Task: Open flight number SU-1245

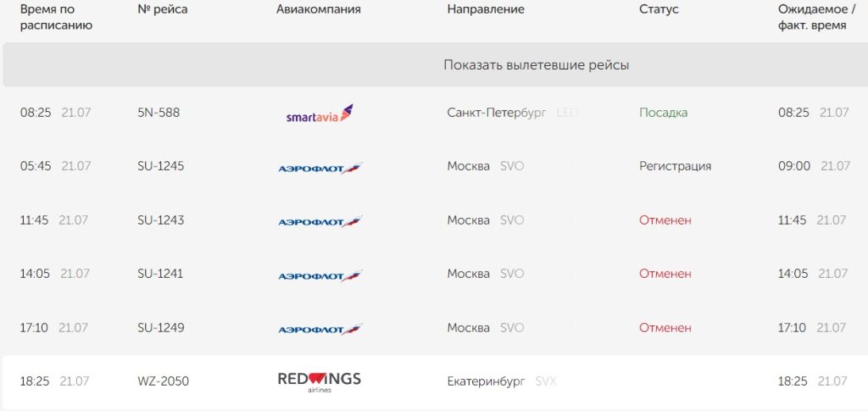Action: (160, 166)
